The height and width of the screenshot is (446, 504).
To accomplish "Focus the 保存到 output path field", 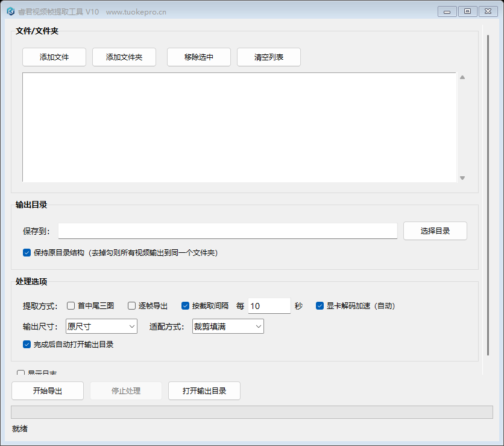I will click(x=227, y=231).
